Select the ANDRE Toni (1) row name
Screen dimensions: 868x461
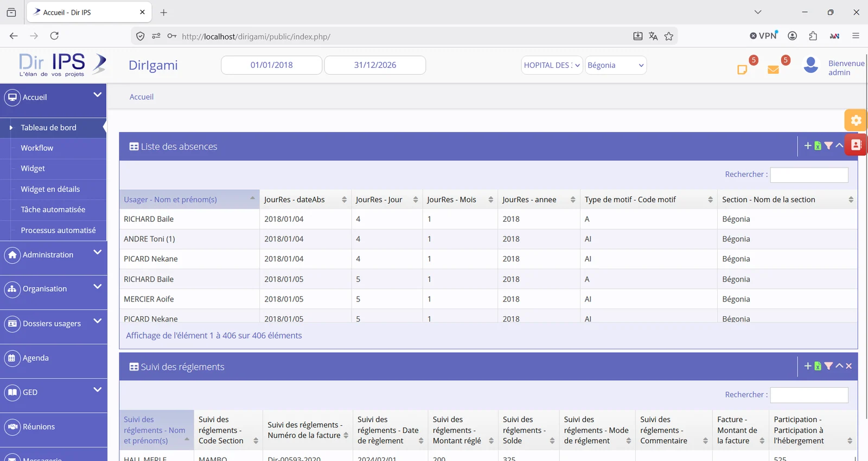click(x=149, y=239)
